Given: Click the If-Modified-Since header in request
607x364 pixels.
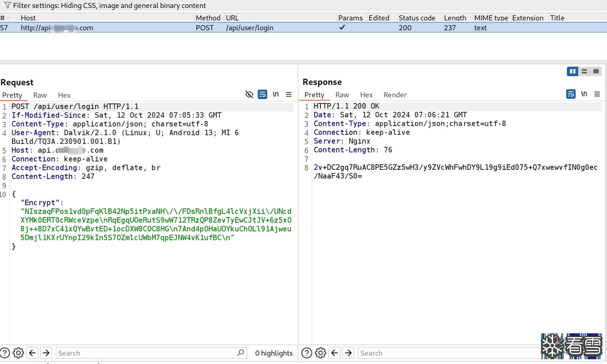Looking at the screenshot, I should (117, 115).
